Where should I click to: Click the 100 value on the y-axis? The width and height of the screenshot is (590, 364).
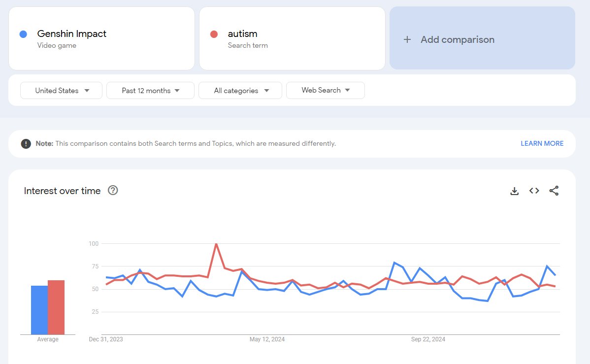tap(94, 243)
